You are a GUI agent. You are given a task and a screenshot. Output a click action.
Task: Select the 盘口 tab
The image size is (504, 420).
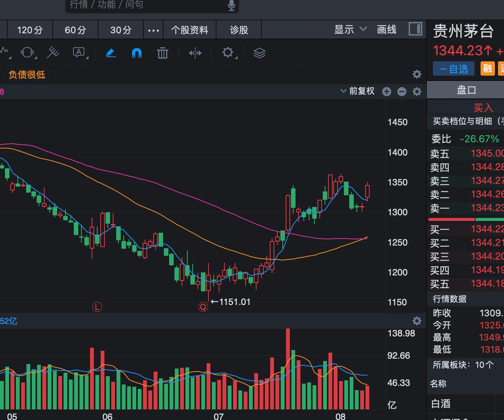466,90
